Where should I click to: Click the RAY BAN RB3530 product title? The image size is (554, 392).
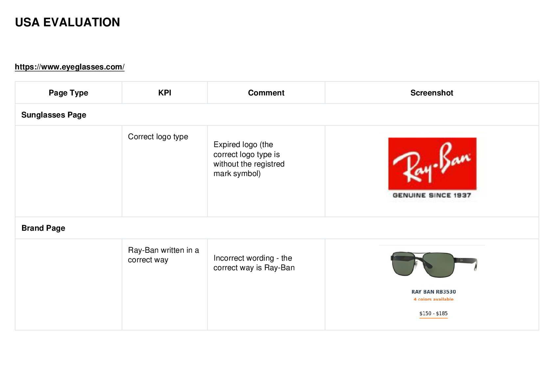pos(434,292)
